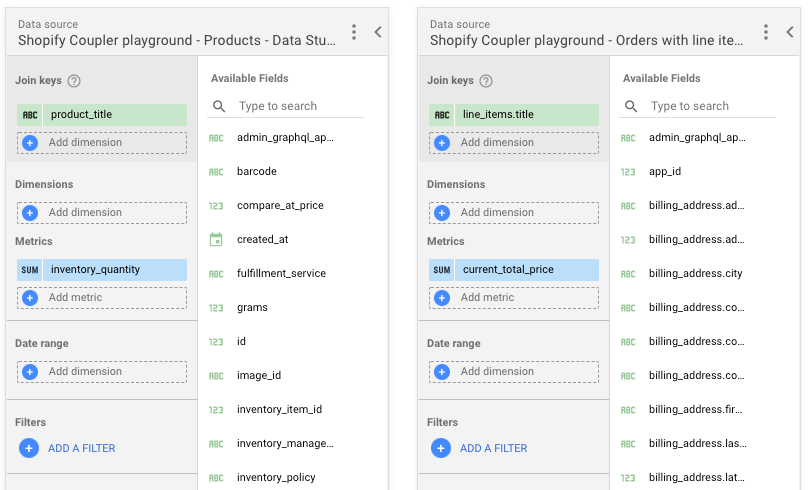Screen dimensions: 811x490
Task: Add dimension under Dimensions in Products panel
Action: pos(102,213)
